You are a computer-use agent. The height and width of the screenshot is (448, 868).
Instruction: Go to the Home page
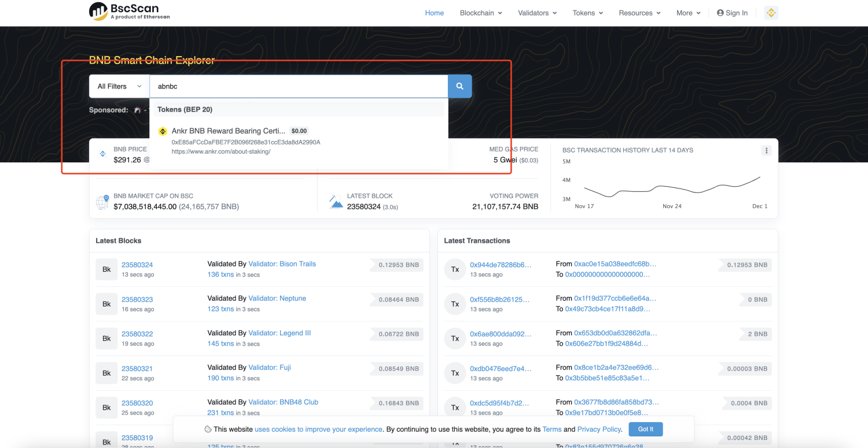[435, 13]
